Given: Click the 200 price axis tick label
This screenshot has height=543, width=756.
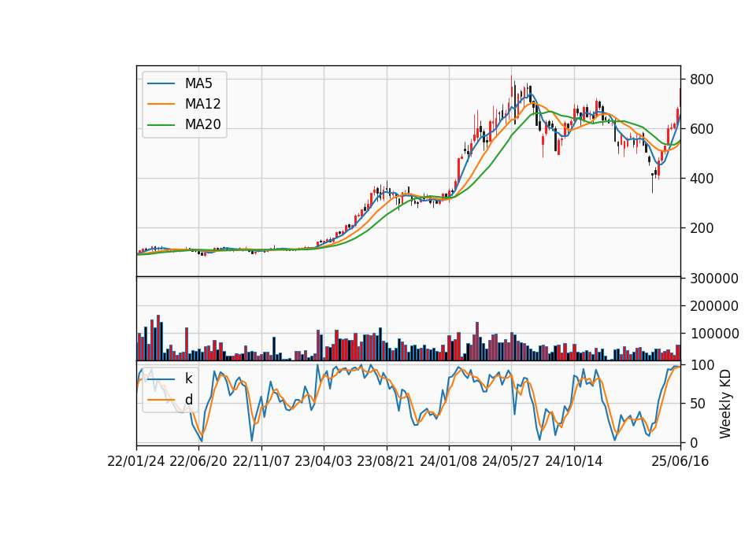Looking at the screenshot, I should [702, 228].
